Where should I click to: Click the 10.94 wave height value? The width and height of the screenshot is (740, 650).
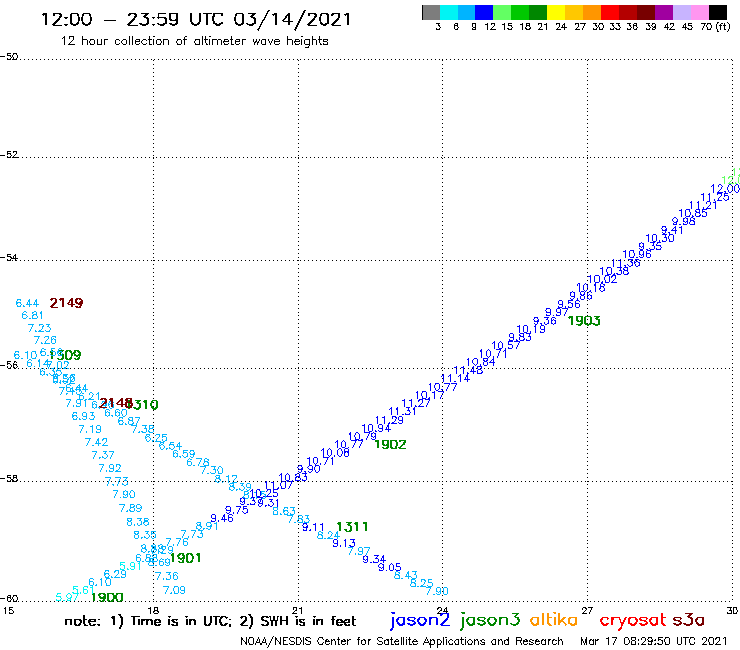click(377, 428)
